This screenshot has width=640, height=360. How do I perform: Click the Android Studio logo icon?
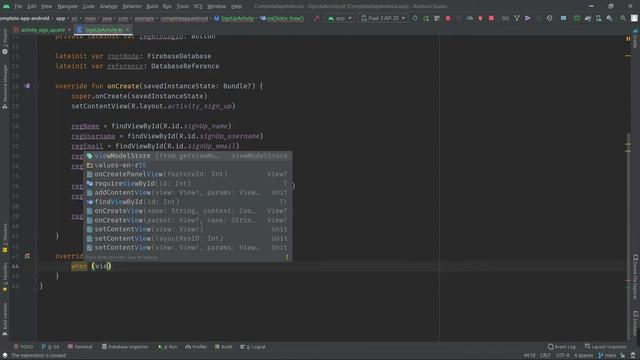[x=6, y=7]
